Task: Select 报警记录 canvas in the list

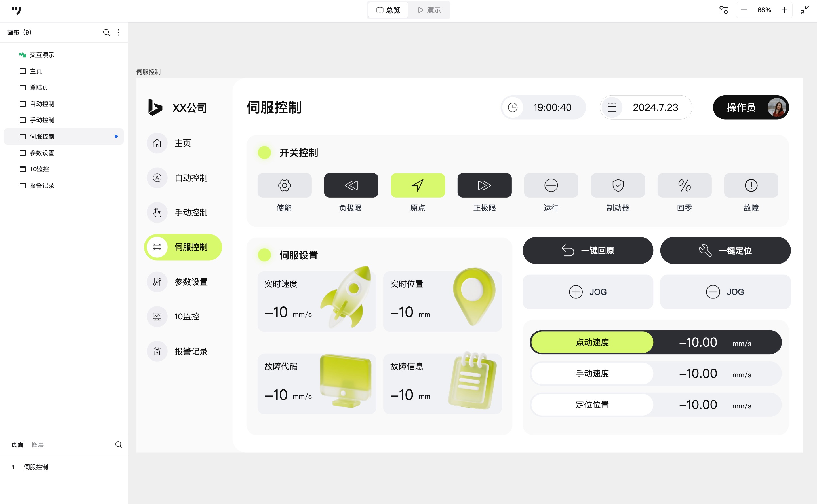Action: click(64, 185)
